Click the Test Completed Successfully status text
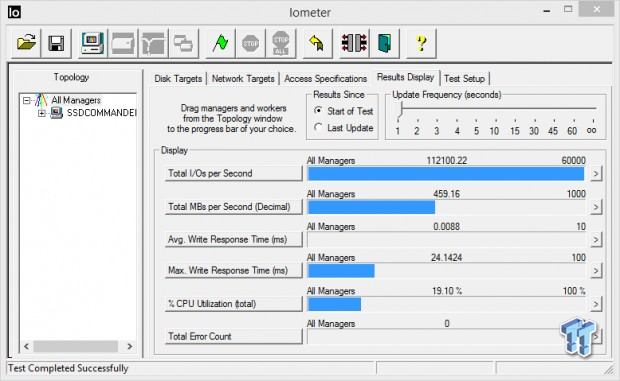Screen dimensions: 620x381 coord(68,368)
